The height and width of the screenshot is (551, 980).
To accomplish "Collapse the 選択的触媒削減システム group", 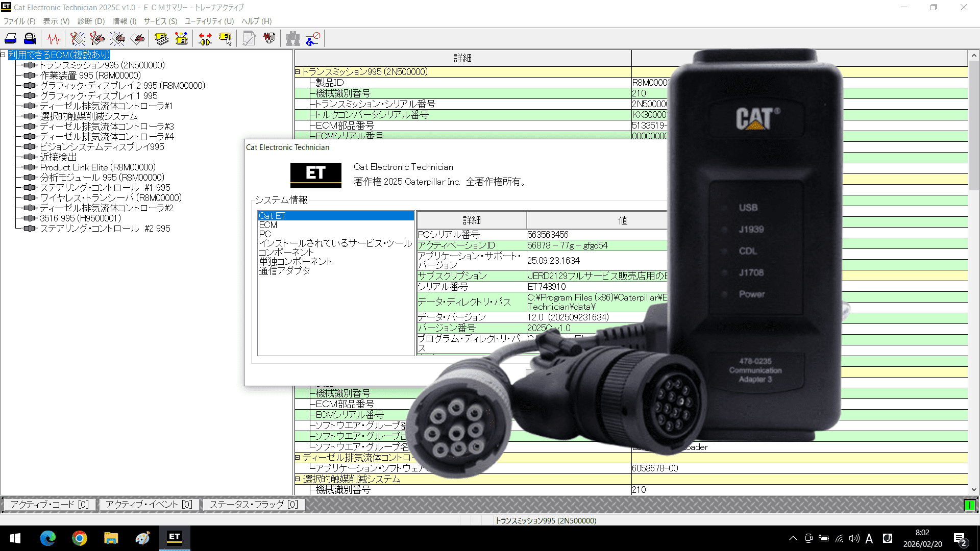I will 297,479.
